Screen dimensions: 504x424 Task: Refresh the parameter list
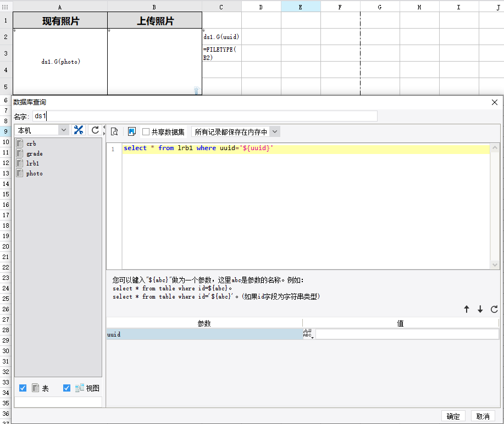(x=494, y=310)
